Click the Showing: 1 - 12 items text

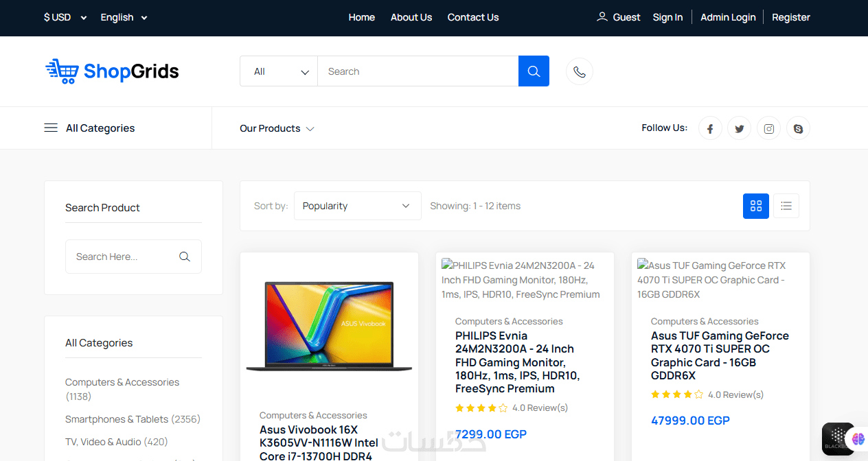(475, 206)
